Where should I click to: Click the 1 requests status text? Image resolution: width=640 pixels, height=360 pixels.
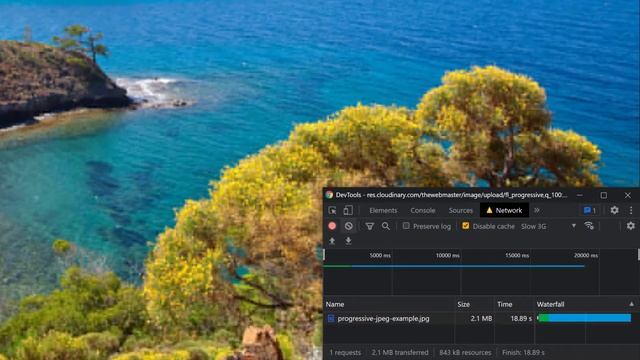coord(345,352)
